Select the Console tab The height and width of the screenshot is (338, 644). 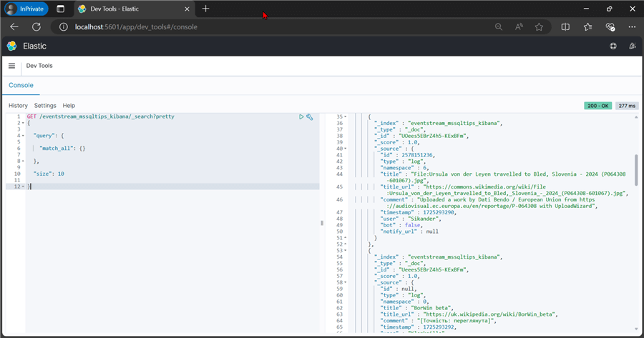21,85
